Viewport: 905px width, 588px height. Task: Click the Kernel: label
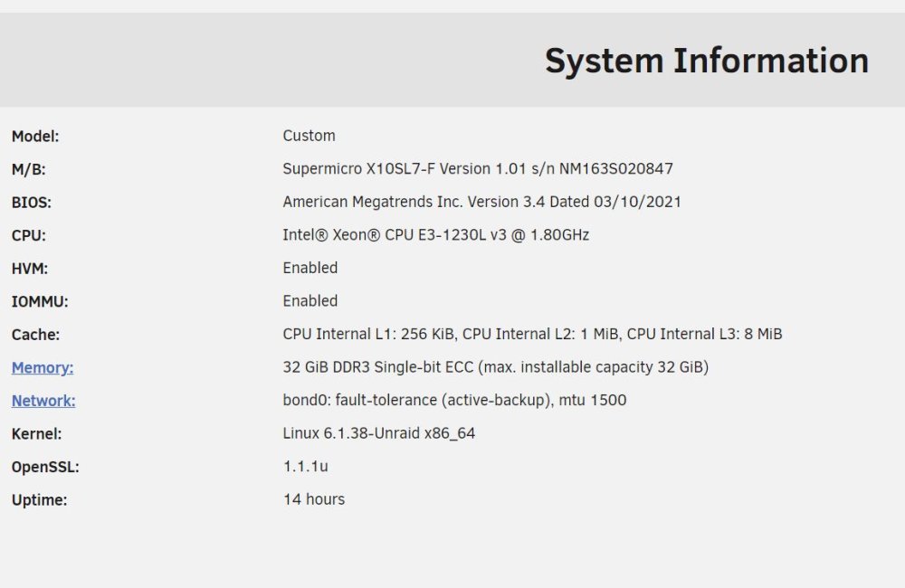[36, 434]
